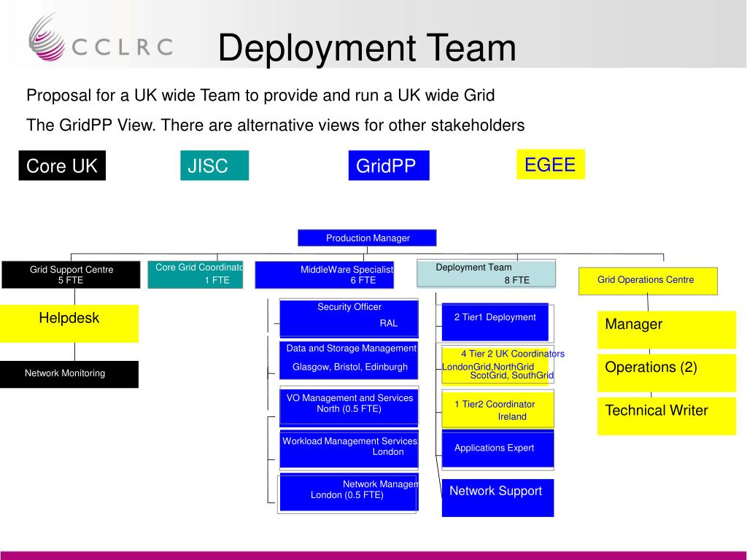Click the yellow Helpdesk box

pyautogui.click(x=69, y=323)
